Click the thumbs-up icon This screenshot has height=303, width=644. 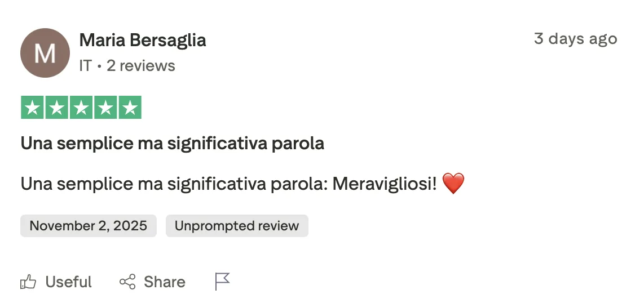pyautogui.click(x=28, y=282)
